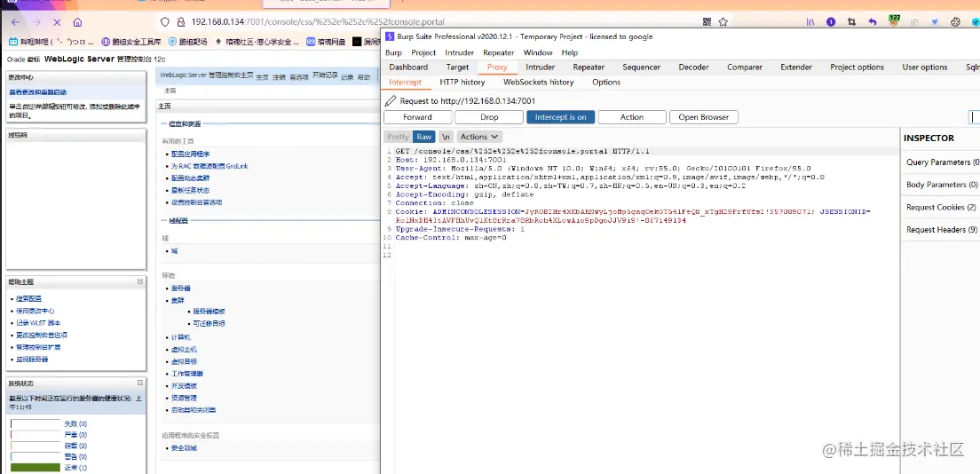Open the Burp menu
This screenshot has height=474, width=980.
[394, 52]
